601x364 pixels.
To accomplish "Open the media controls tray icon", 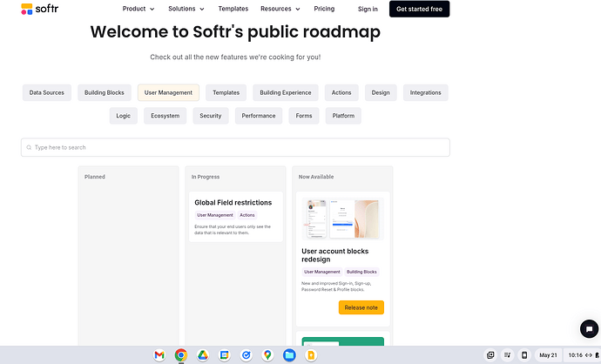I will coord(507,355).
